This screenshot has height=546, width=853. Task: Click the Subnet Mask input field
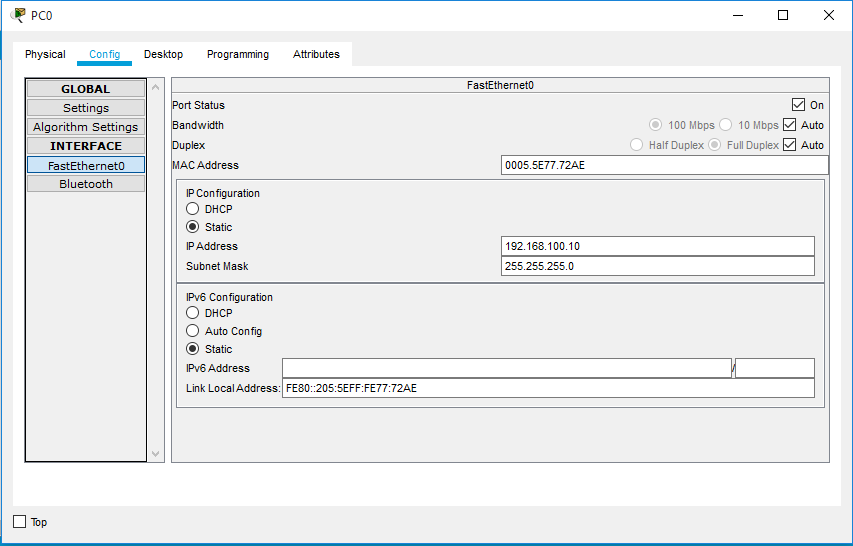point(657,266)
